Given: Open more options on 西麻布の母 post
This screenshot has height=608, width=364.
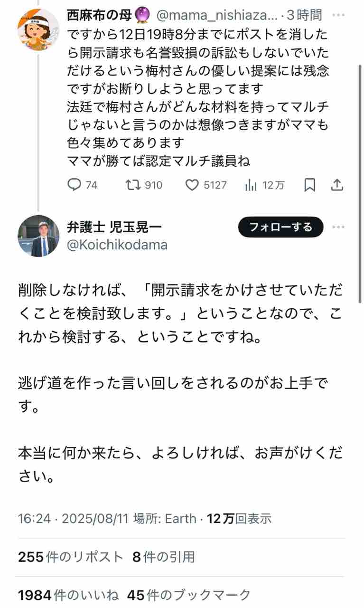Looking at the screenshot, I should point(338,15).
